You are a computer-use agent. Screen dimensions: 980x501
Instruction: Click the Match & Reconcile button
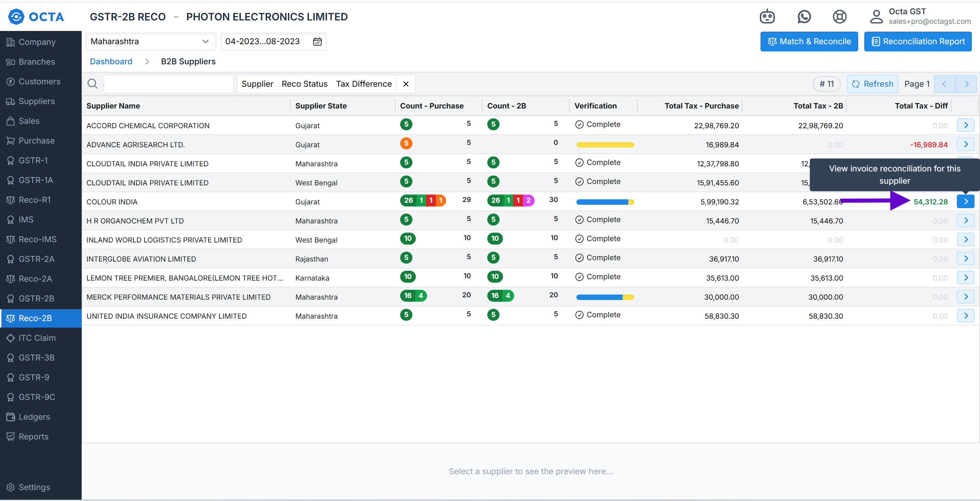809,41
